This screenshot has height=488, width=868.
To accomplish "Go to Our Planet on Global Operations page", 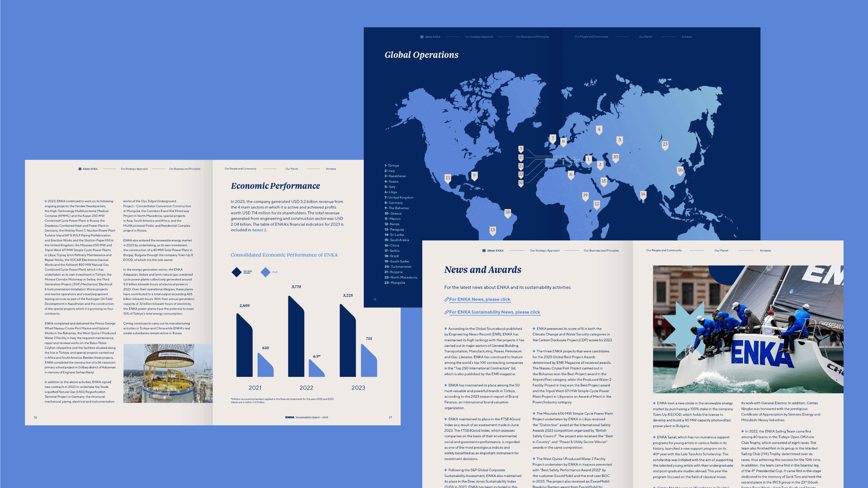I will pyautogui.click(x=645, y=37).
